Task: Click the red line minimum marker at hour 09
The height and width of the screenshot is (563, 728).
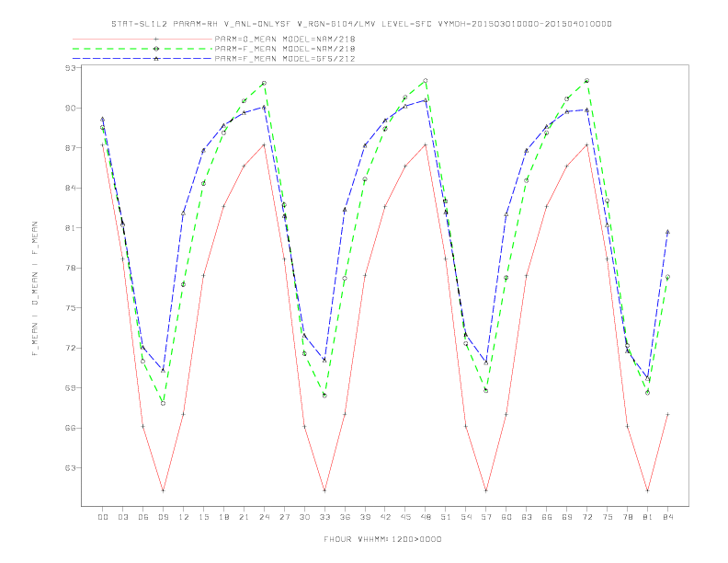Action: tap(163, 490)
